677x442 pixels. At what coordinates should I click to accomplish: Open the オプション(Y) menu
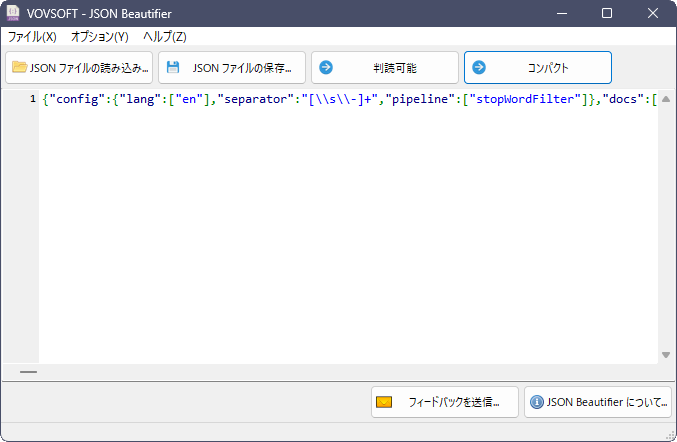(x=100, y=37)
